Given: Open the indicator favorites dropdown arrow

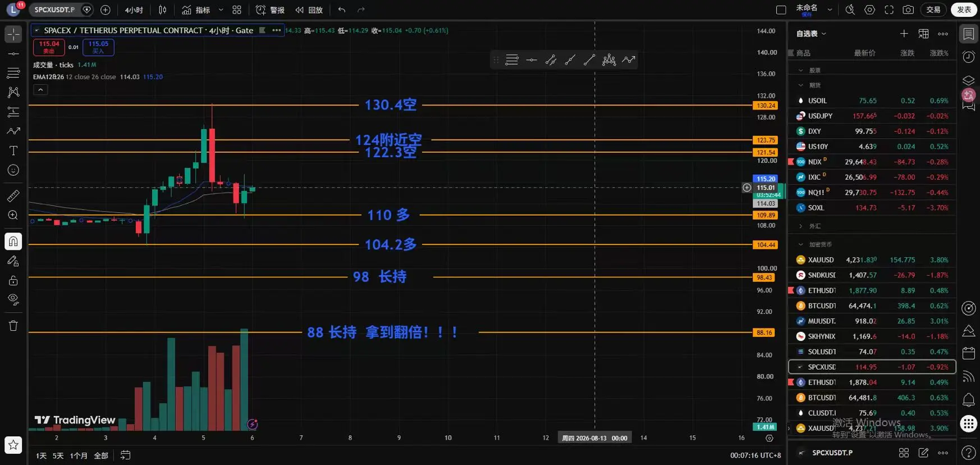Looking at the screenshot, I should [221, 10].
